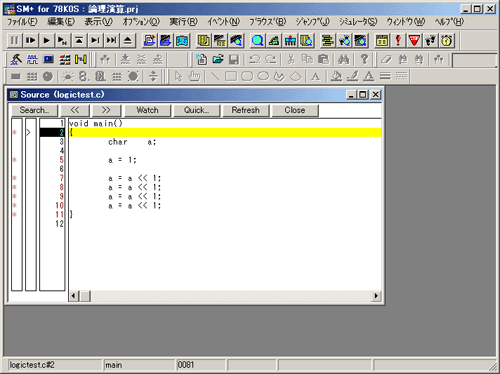This screenshot has width=500, height=374.
Task: Run ignoring breakpoints (play with N)
Action: [63, 40]
